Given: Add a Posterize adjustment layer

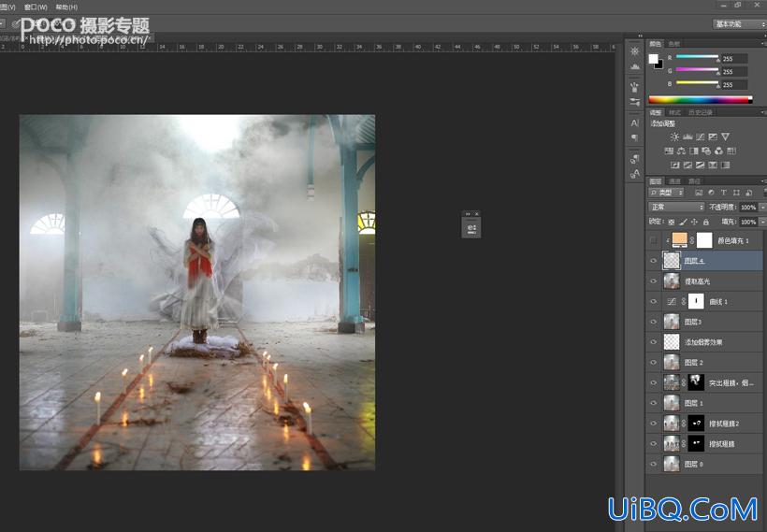Looking at the screenshot, I should tap(687, 165).
